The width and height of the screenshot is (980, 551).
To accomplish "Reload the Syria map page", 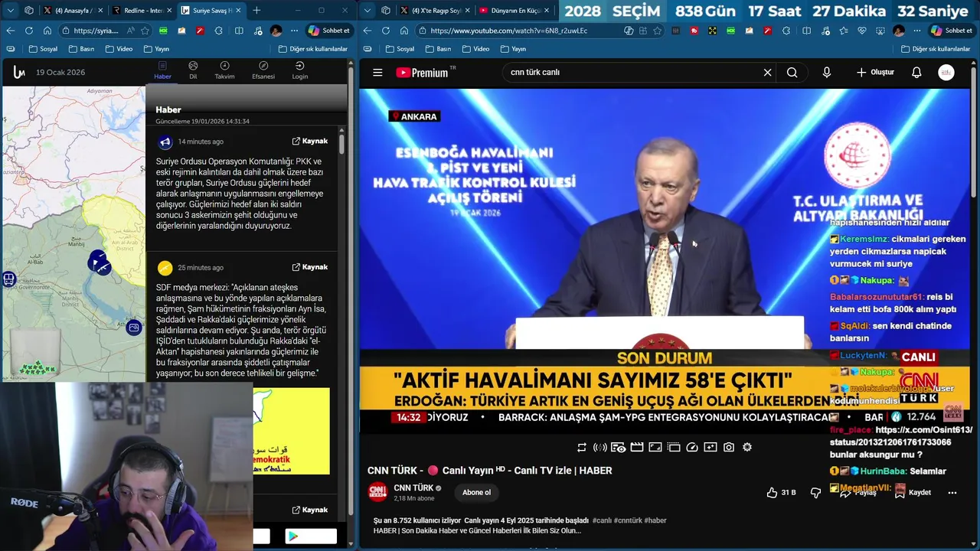I will point(28,31).
